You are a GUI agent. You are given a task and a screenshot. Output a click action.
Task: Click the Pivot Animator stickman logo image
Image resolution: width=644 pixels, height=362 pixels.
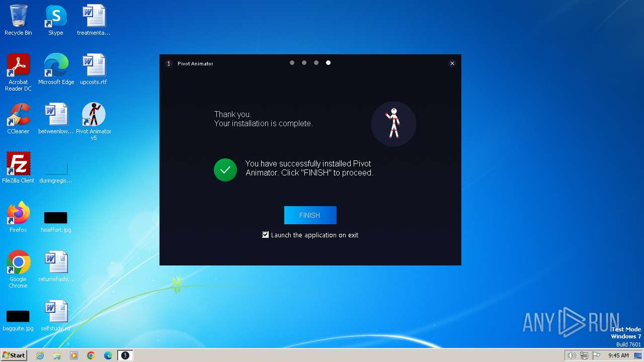coord(393,124)
